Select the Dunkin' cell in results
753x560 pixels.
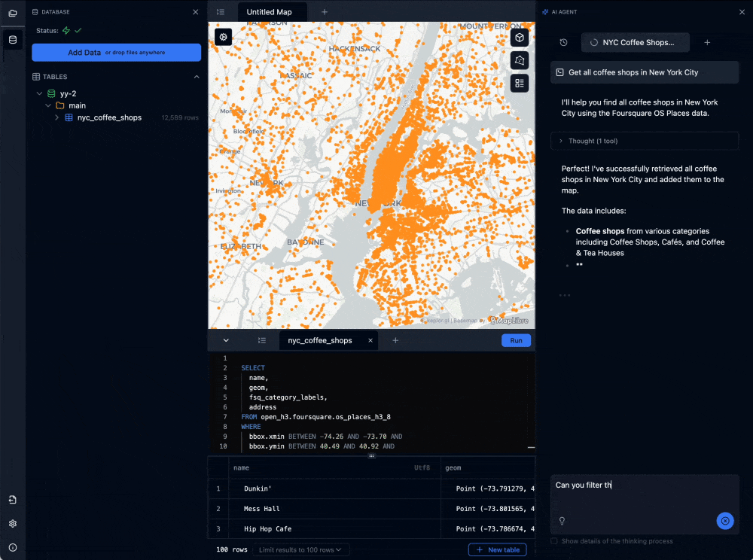click(335, 488)
